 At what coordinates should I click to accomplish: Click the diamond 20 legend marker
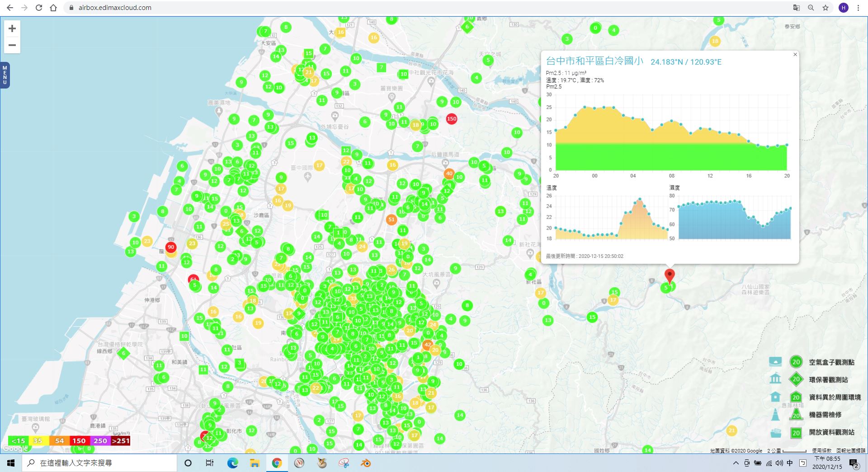click(x=796, y=379)
